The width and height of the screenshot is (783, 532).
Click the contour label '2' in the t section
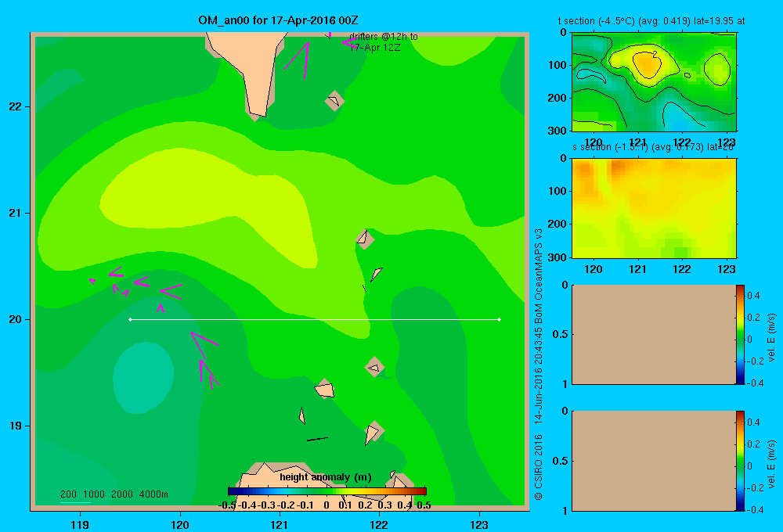pyautogui.click(x=655, y=54)
